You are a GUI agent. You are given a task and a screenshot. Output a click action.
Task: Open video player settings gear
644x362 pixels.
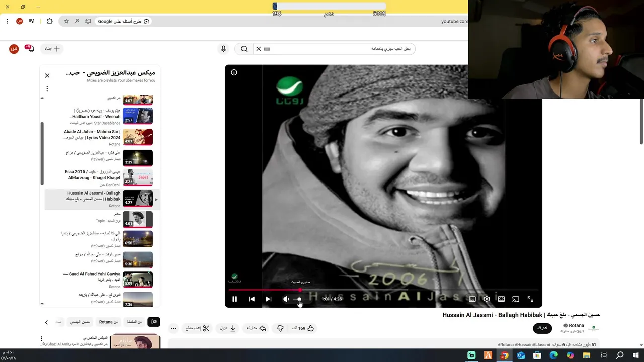(x=487, y=299)
